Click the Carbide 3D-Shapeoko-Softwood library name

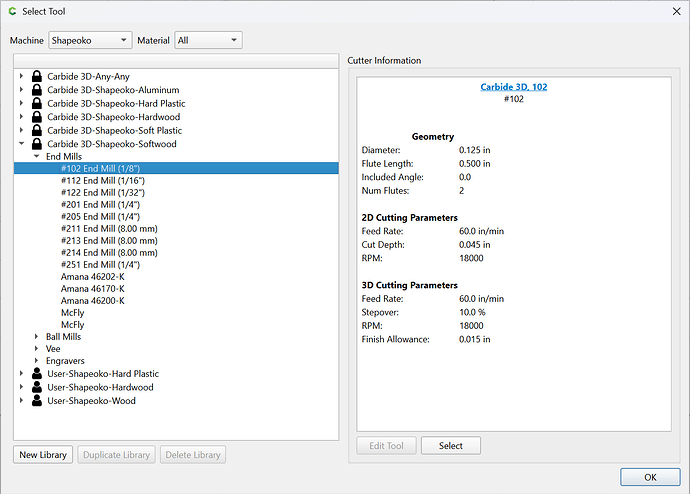tap(112, 144)
